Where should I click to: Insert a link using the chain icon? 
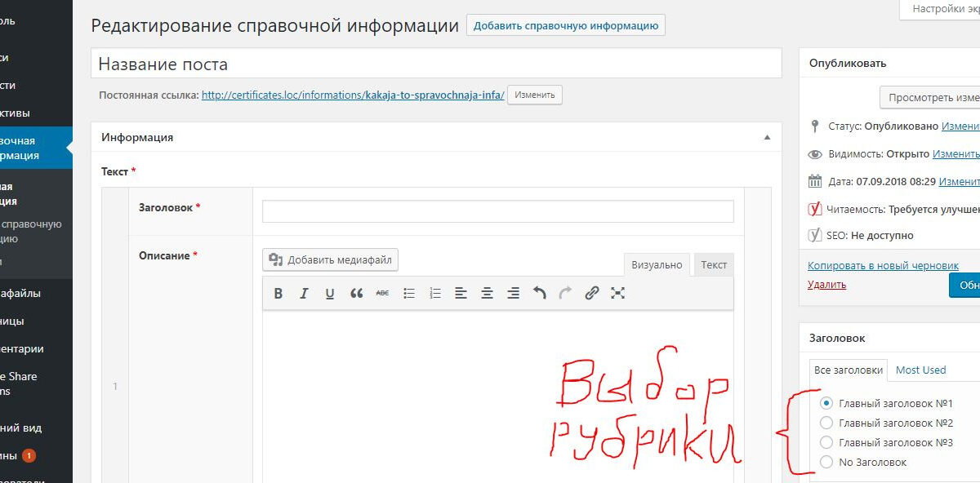(x=592, y=293)
